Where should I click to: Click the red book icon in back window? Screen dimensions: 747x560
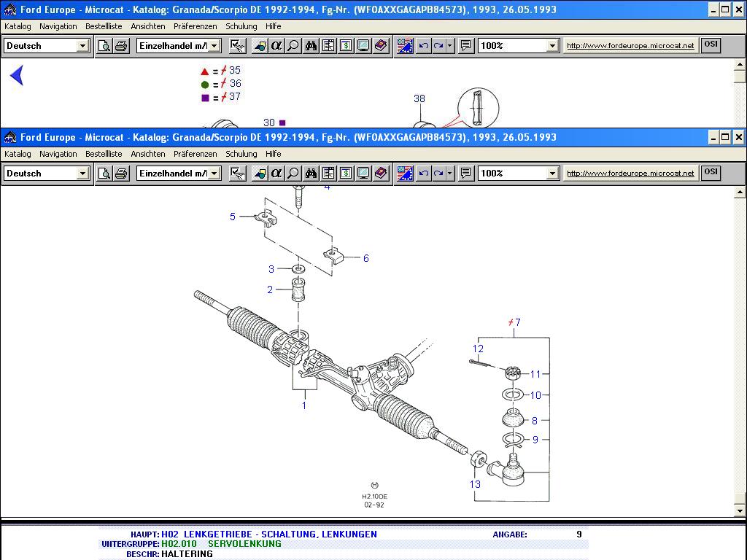click(381, 46)
